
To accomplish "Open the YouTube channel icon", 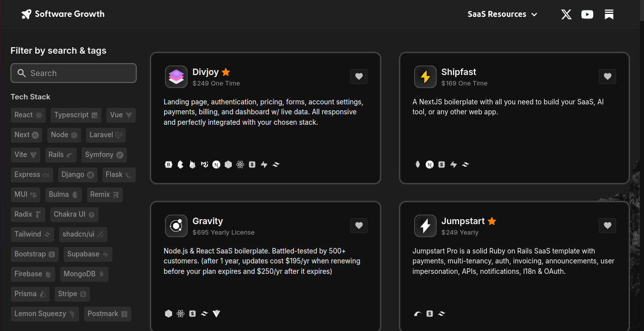I will coord(587,14).
